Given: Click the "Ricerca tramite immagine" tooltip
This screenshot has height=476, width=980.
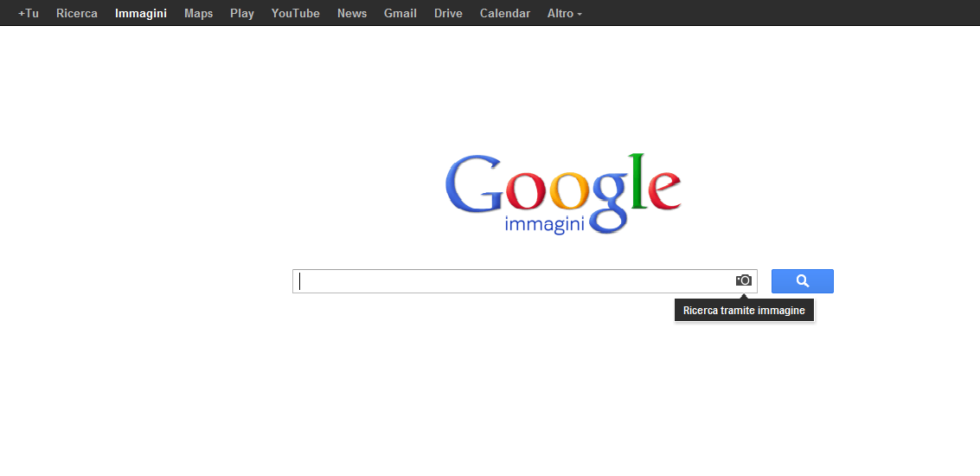Looking at the screenshot, I should click(744, 310).
